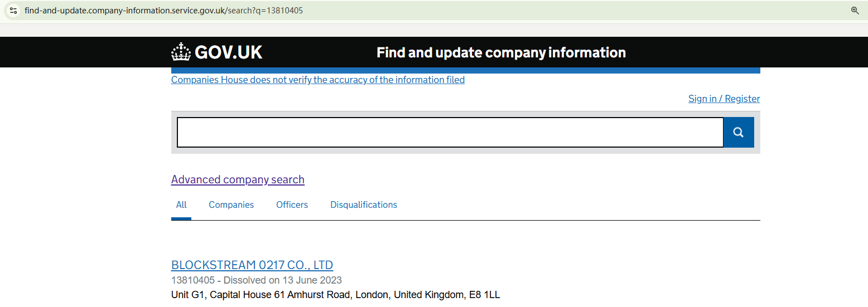
Task: Click the company number 13810405 text
Action: 193,280
